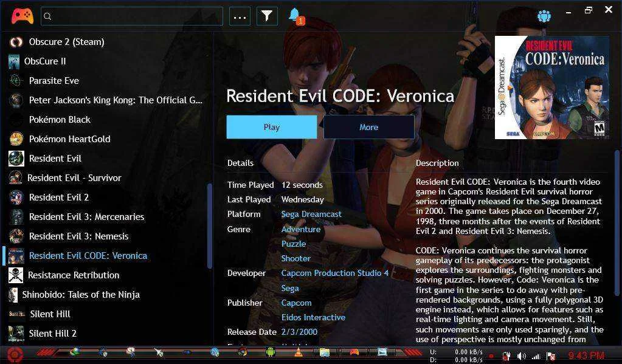
Task: Open the three-dots view options menu
Action: (x=240, y=16)
